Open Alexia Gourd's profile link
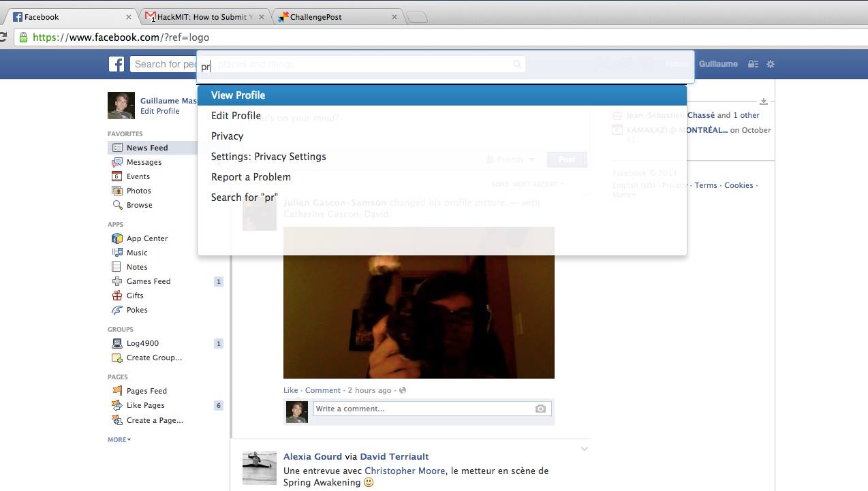This screenshot has width=868, height=491. coord(313,456)
